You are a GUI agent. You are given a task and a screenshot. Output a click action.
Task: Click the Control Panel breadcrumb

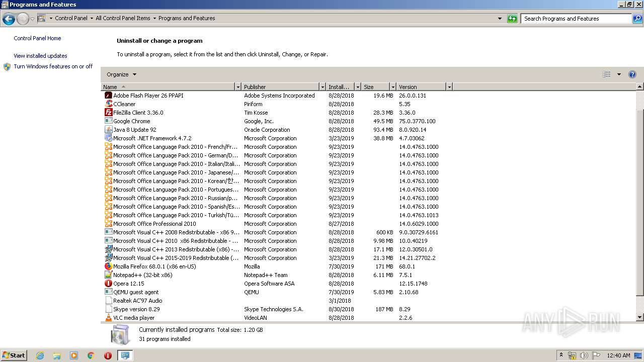tap(71, 18)
